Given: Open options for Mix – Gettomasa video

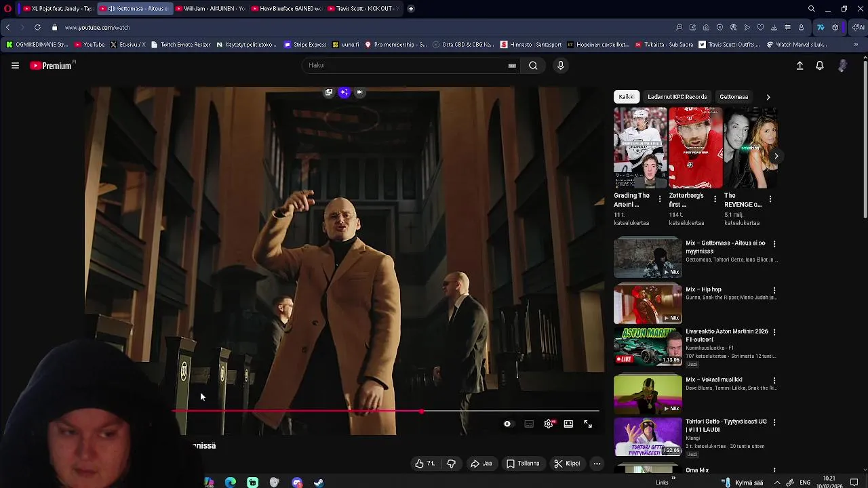Looking at the screenshot, I should point(774,243).
